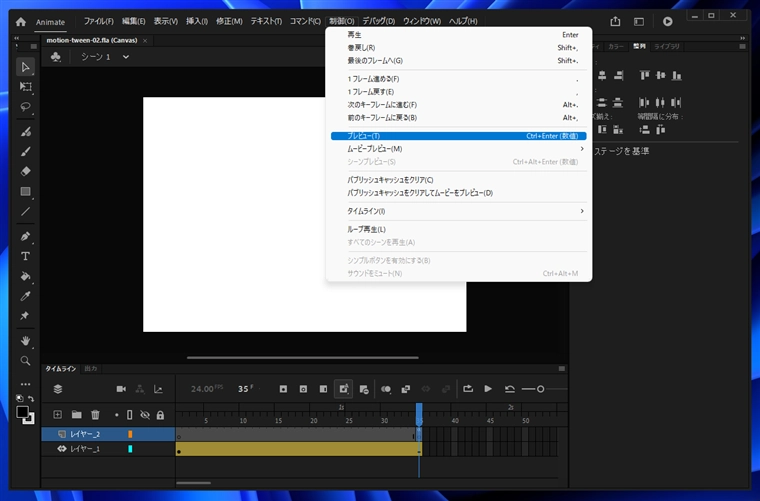Screen dimensions: 760x501
Task: Toggle the eye hide-all-layers icon
Action: [x=145, y=415]
